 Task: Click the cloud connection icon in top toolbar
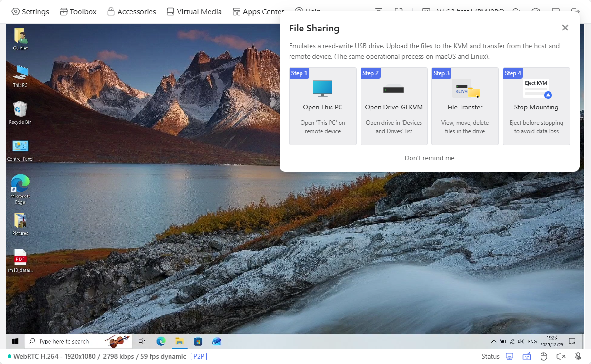tap(517, 10)
